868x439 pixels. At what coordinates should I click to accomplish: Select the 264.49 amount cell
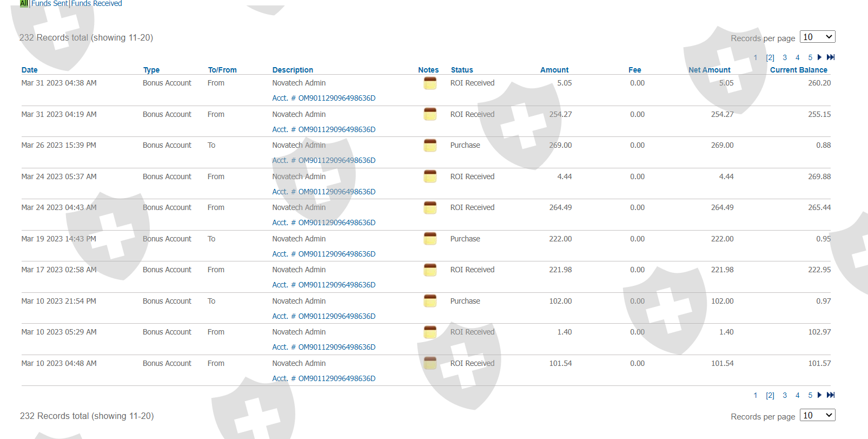pos(560,207)
